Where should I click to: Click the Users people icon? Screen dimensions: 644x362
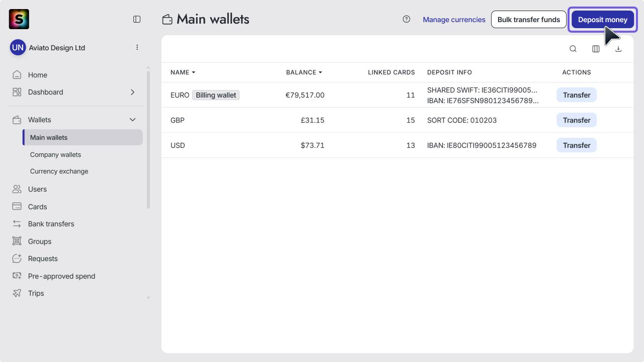point(17,189)
